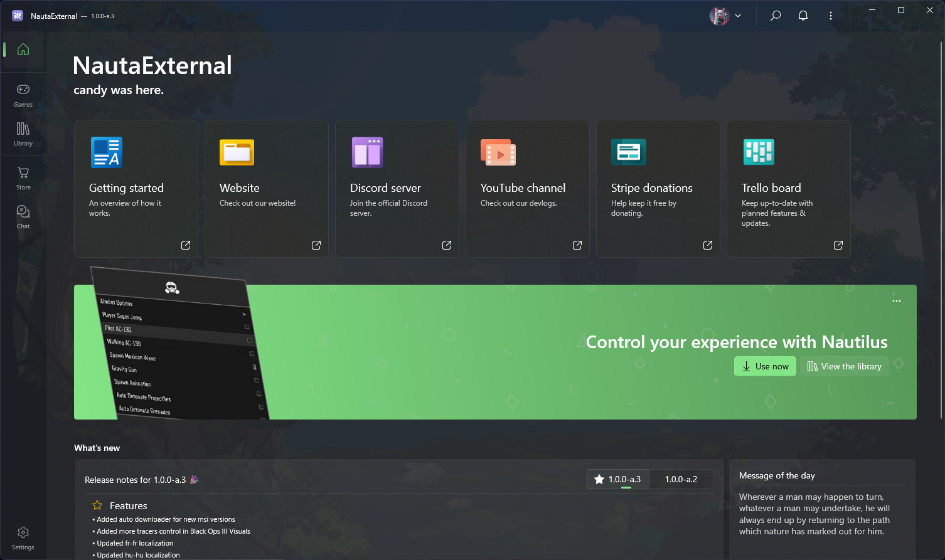Expand the profile dropdown chevron
The image size is (945, 560).
coord(738,16)
